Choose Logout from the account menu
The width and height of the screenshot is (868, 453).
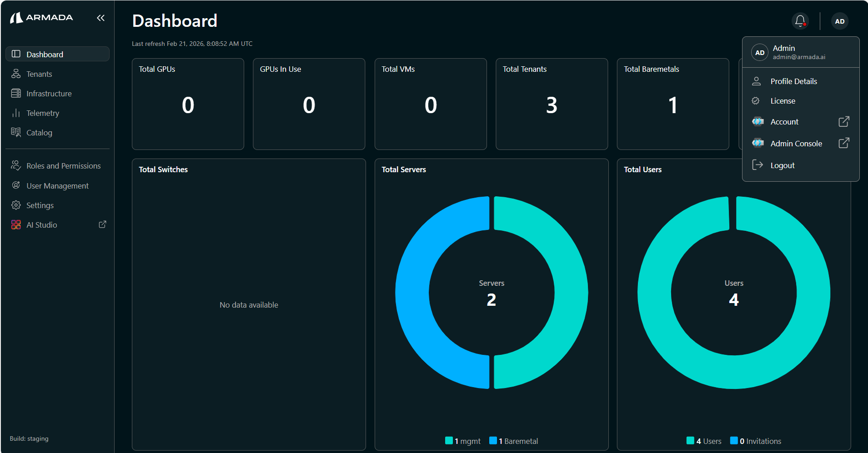point(782,165)
